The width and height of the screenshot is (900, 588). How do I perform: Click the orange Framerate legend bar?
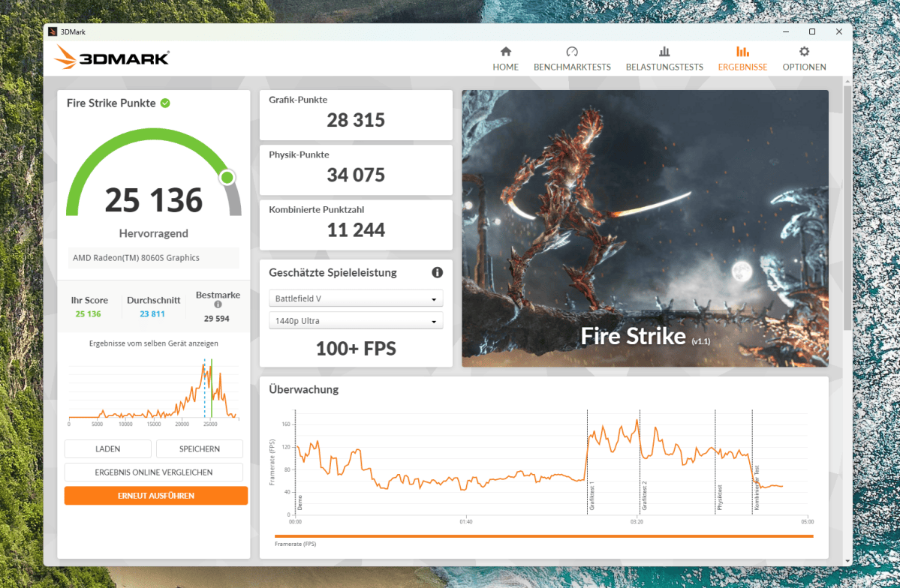coord(543,536)
